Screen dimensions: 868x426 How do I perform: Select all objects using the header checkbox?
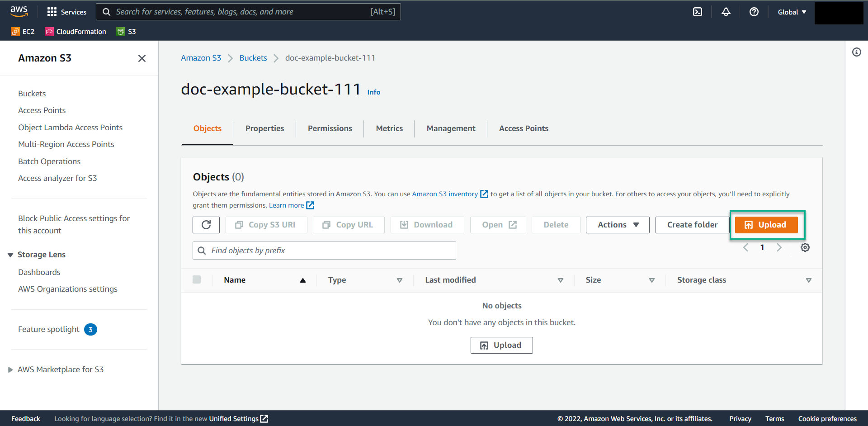(197, 279)
